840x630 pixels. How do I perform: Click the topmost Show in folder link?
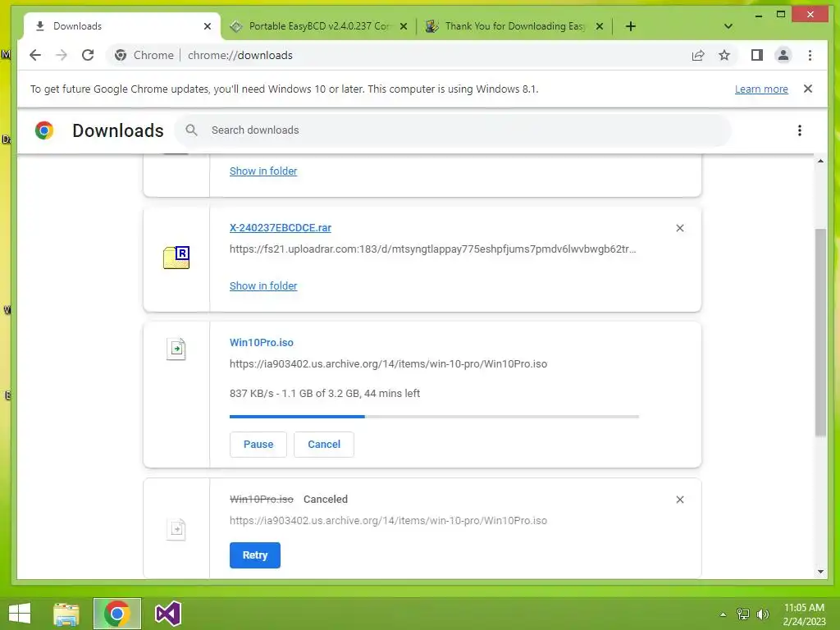coord(263,171)
